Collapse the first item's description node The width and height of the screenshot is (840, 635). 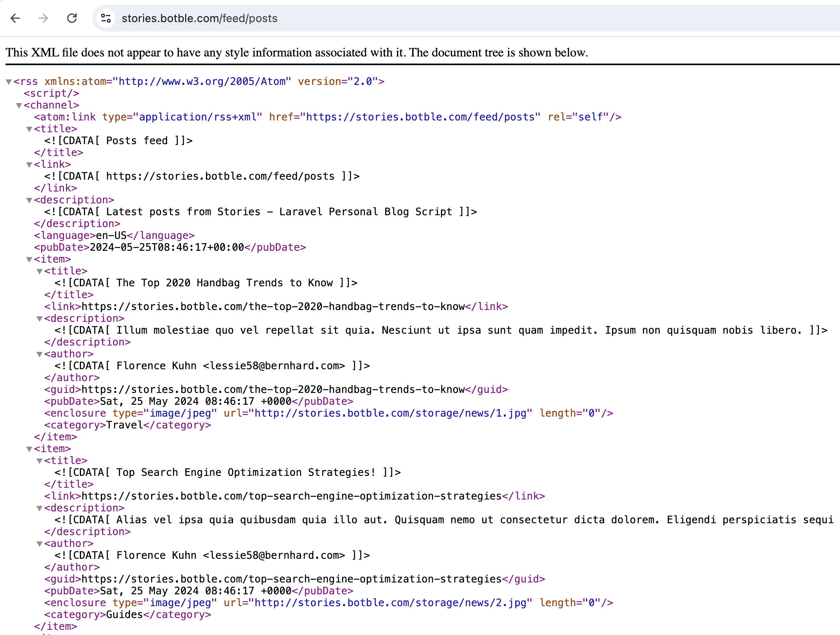(x=39, y=319)
